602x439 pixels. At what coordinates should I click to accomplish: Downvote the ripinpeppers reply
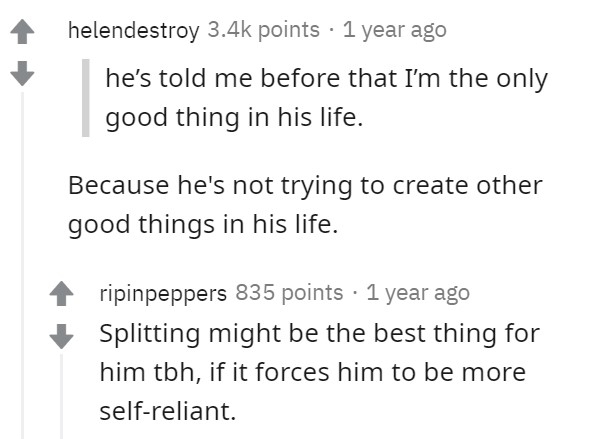(x=61, y=336)
